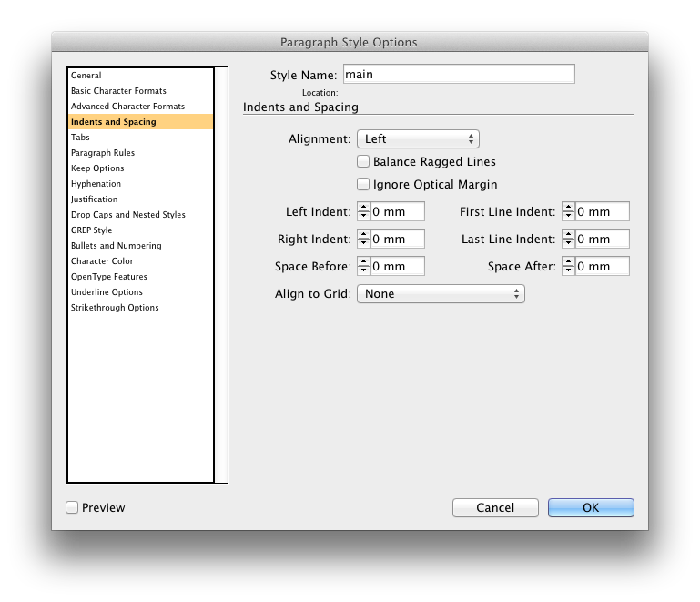Decrease Last Line Indent with down arrow

pos(568,243)
